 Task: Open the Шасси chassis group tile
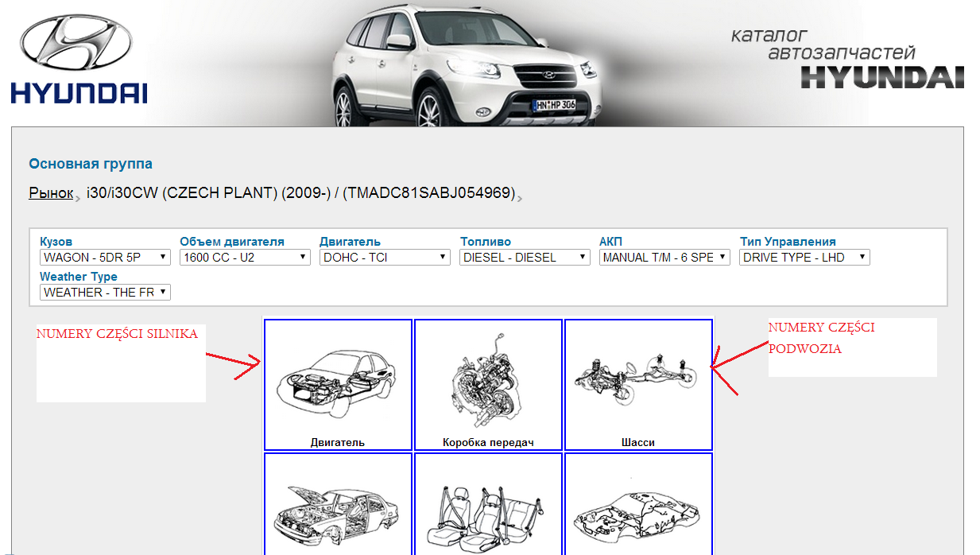pos(638,385)
